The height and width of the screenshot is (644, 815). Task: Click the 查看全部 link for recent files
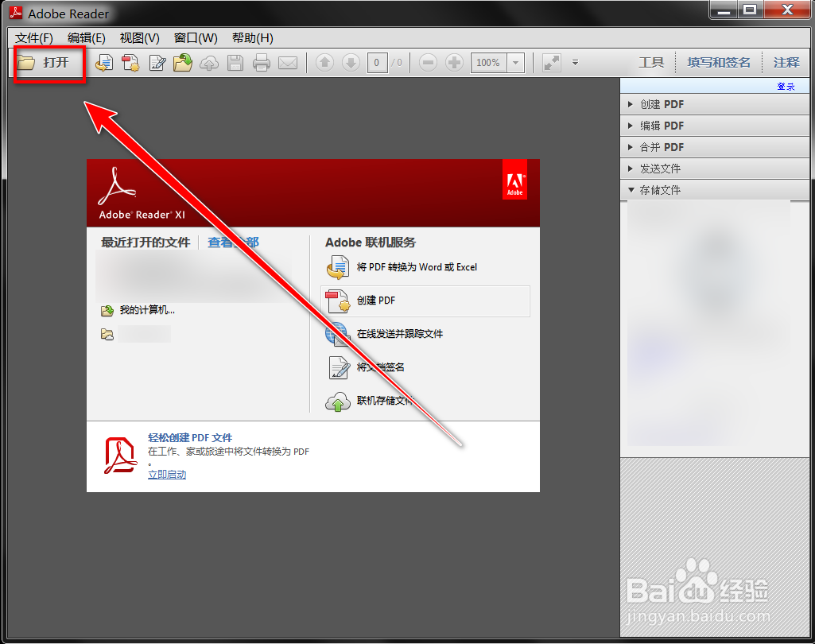pyautogui.click(x=233, y=242)
